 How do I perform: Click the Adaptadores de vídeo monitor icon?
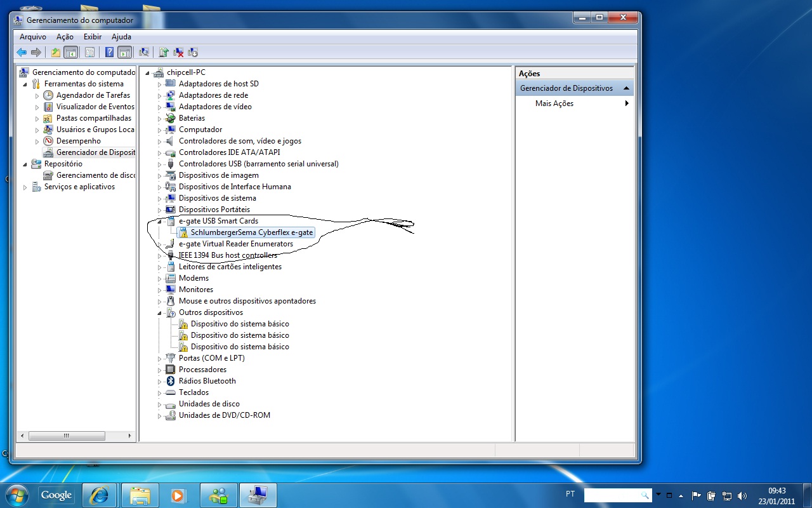[x=170, y=107]
